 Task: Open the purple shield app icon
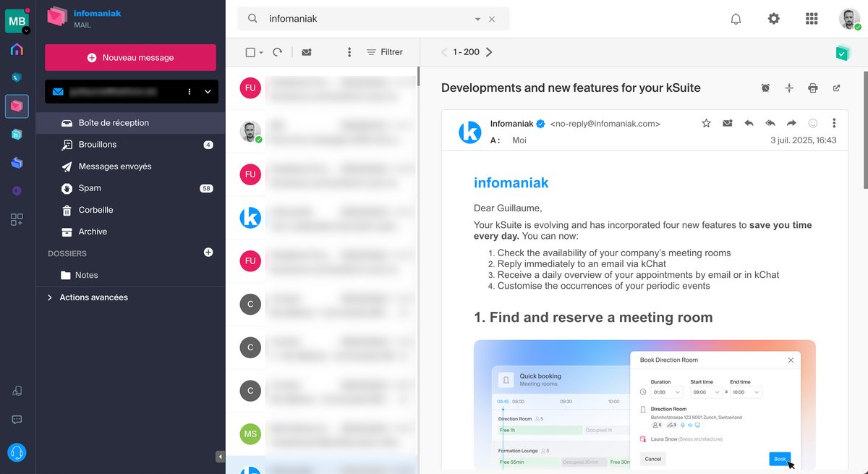(17, 191)
